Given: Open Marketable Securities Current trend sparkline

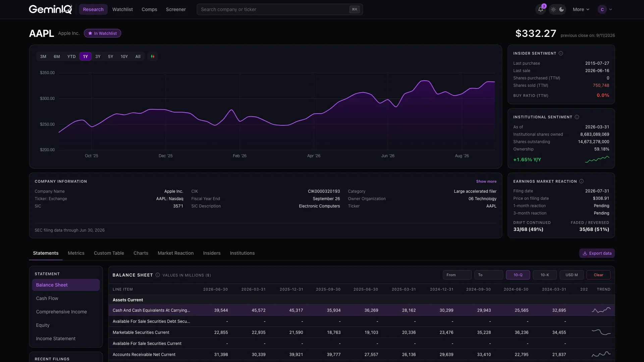Looking at the screenshot, I should 601,332.
